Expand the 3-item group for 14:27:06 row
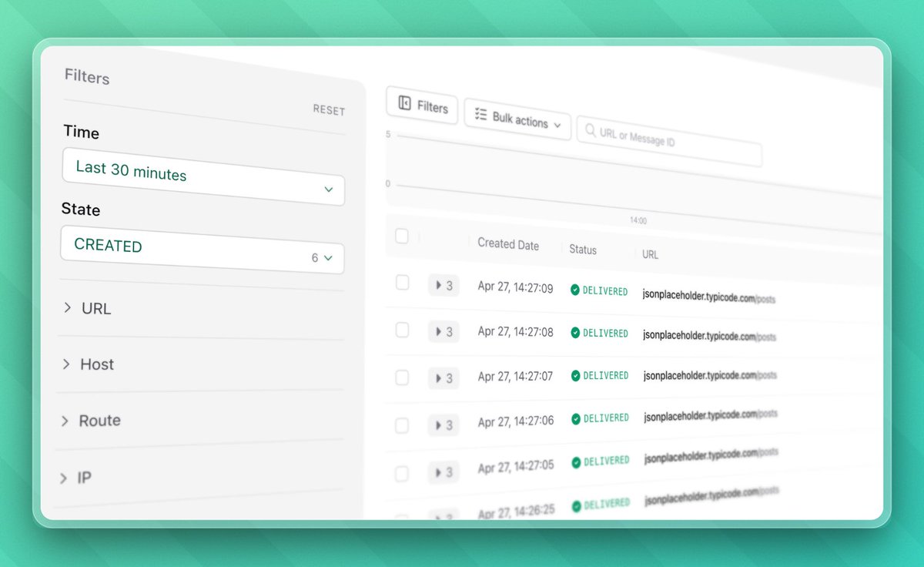 (x=444, y=424)
